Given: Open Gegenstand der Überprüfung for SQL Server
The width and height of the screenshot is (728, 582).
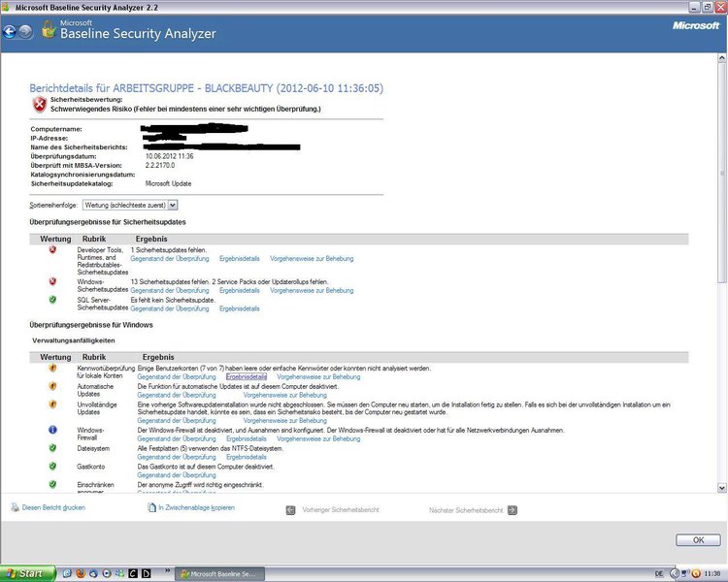Looking at the screenshot, I should tap(170, 308).
